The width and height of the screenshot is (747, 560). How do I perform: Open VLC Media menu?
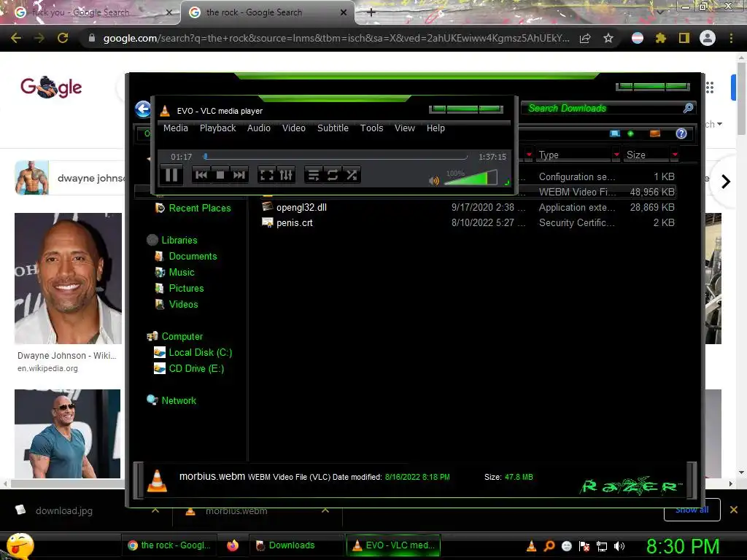click(x=175, y=128)
